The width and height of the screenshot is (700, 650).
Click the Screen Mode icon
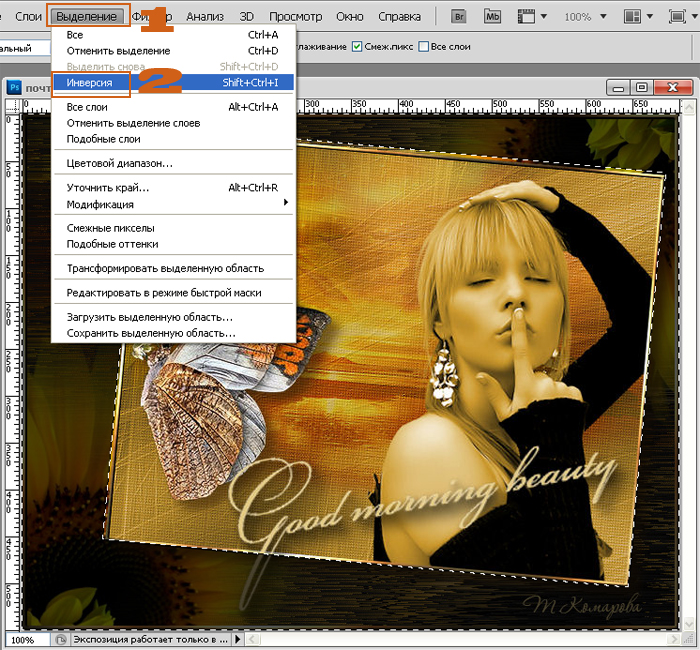coord(677,17)
